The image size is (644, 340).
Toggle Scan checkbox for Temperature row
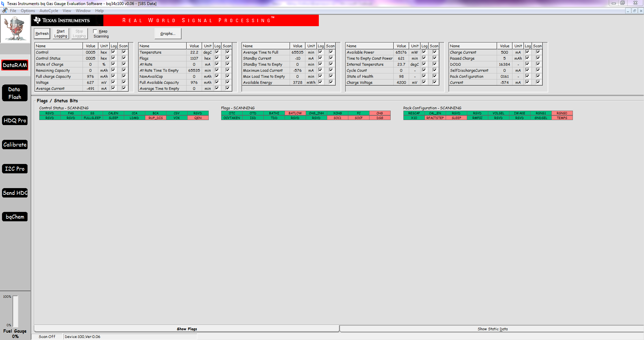[228, 52]
